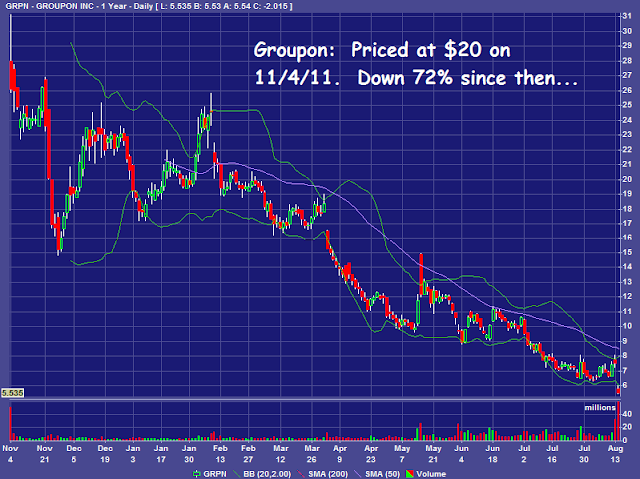Click the 'Apr 9' date axis label
The height and width of the screenshot is (479, 640).
pos(340,454)
